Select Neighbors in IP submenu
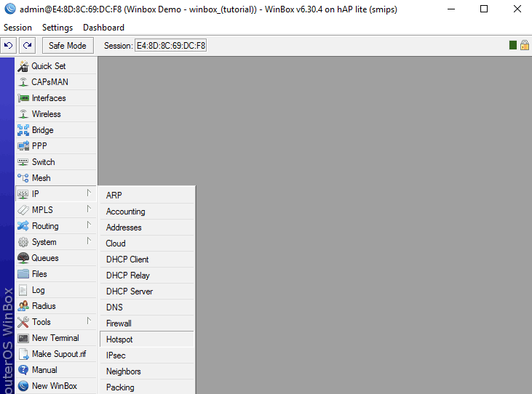The height and width of the screenshot is (394, 532). click(x=147, y=371)
